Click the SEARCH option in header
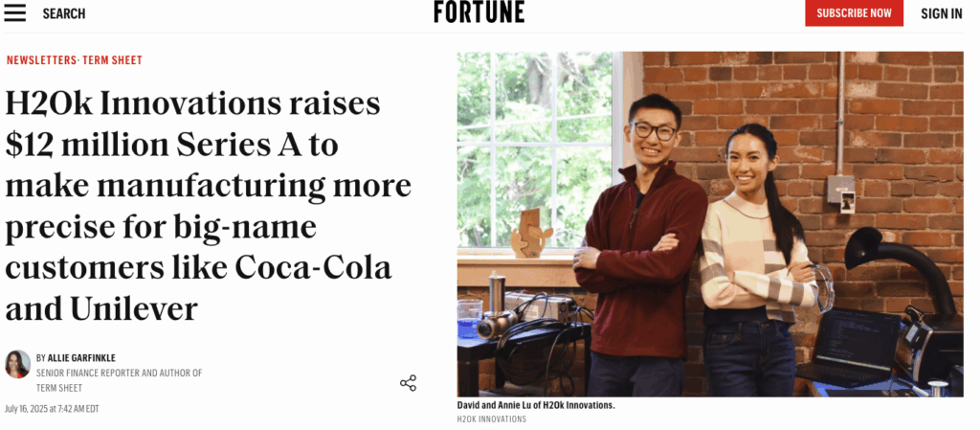The height and width of the screenshot is (430, 980). click(x=64, y=13)
